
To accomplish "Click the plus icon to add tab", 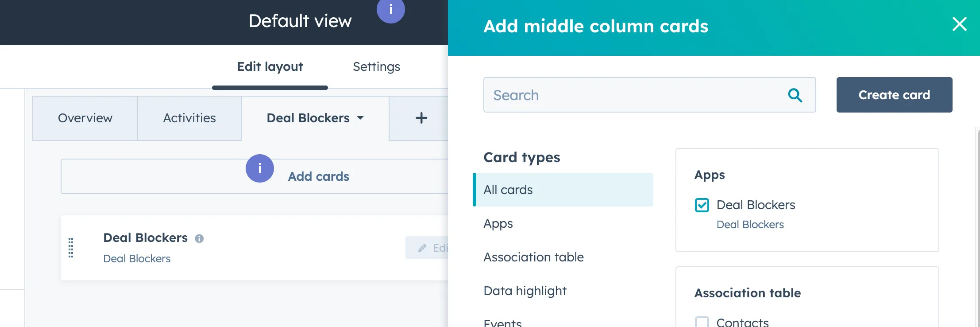I will point(421,118).
